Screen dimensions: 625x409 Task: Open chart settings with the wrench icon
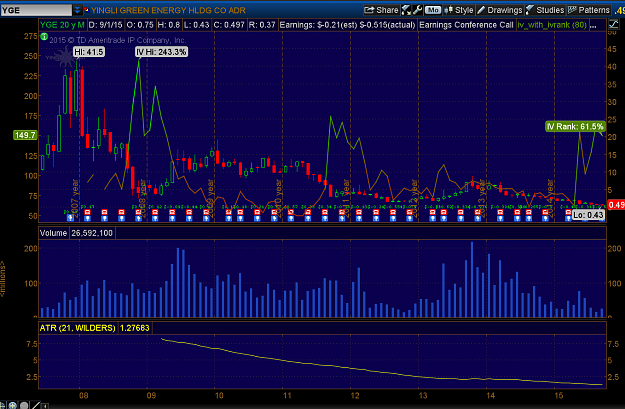417,10
